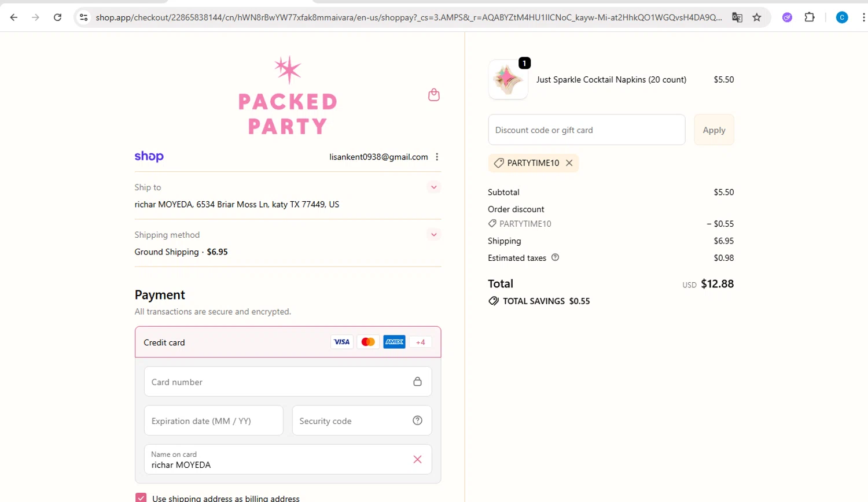Click the Packed Party logo
The height and width of the screenshot is (502, 868).
coord(288,95)
